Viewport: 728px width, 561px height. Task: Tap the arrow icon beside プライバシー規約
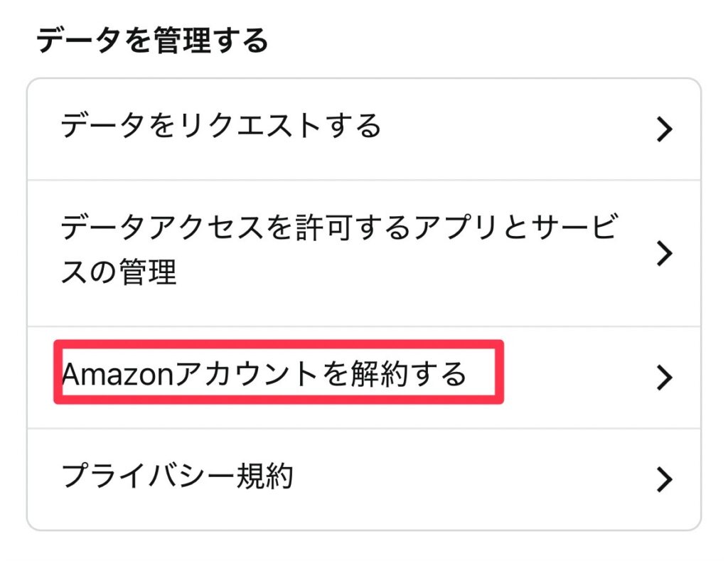pos(663,479)
